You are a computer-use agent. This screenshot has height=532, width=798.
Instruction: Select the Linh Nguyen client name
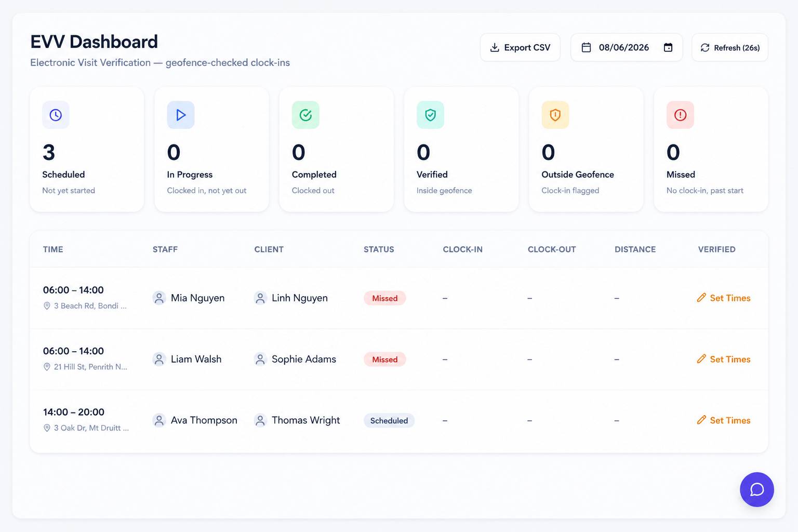pos(300,298)
